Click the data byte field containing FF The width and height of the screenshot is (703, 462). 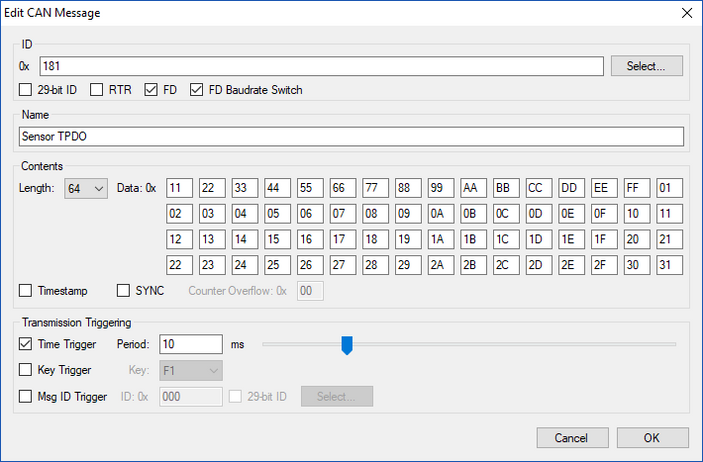click(x=634, y=188)
